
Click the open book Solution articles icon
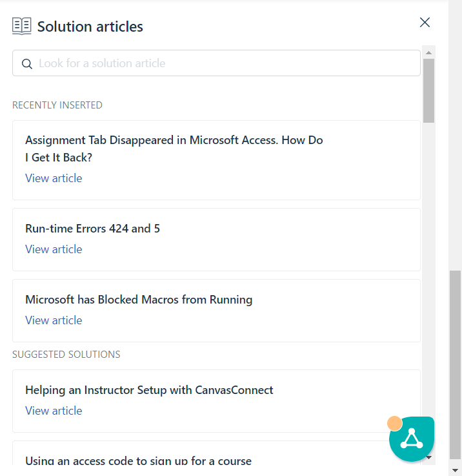21,26
